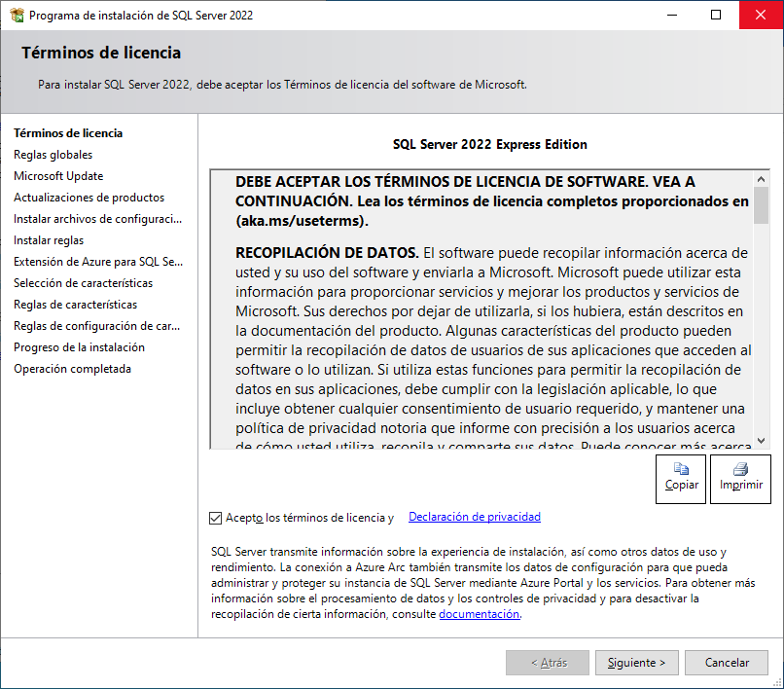The width and height of the screenshot is (784, 689).
Task: Select the Actualizaciones de productos step
Action: [x=89, y=198]
